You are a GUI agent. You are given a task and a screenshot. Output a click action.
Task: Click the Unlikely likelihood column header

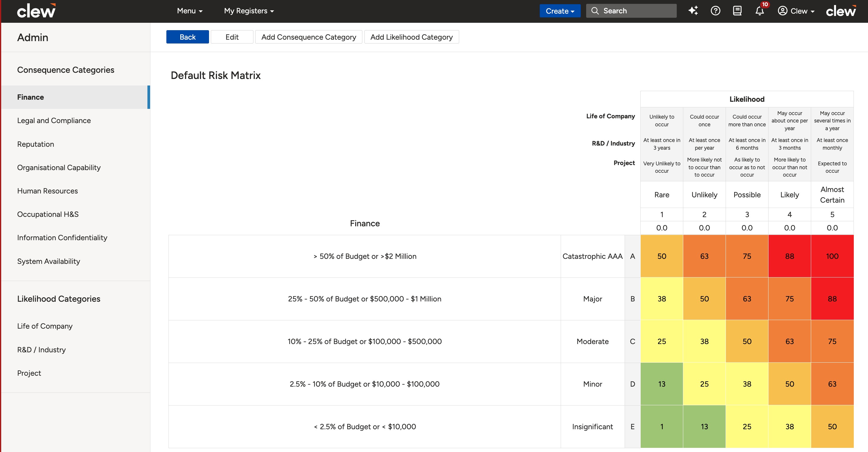coord(704,195)
